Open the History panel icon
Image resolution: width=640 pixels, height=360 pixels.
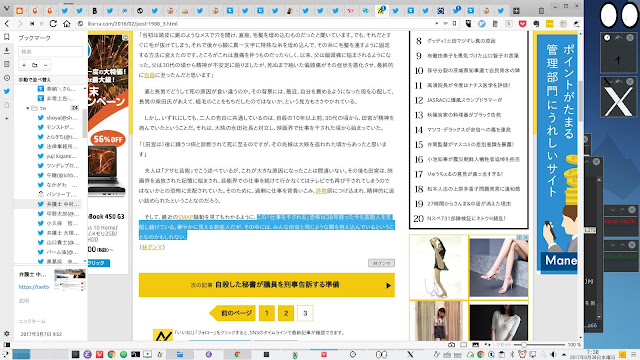click(x=7, y=78)
